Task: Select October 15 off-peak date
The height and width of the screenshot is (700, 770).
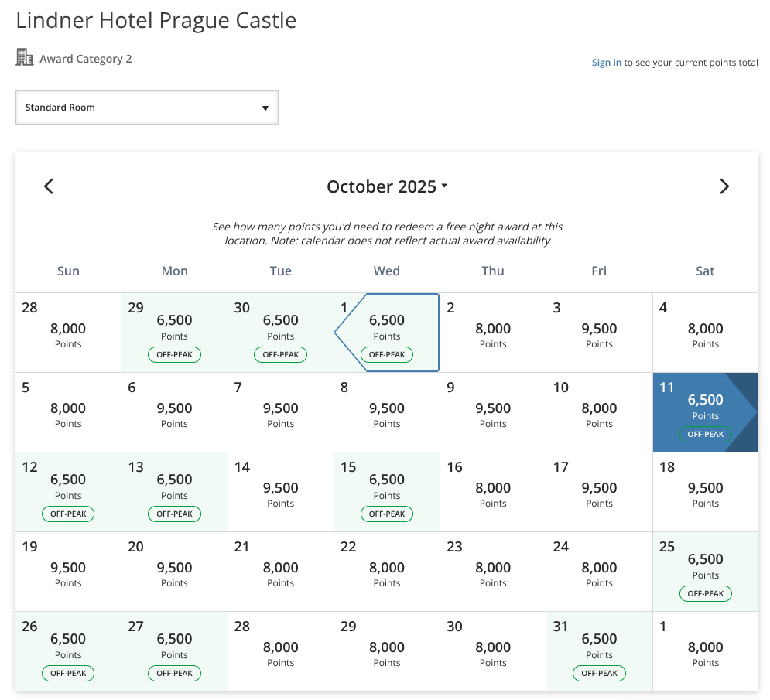Action: 387,492
